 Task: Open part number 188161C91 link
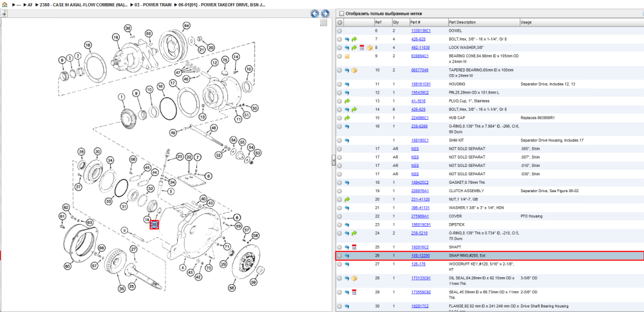pos(421,84)
